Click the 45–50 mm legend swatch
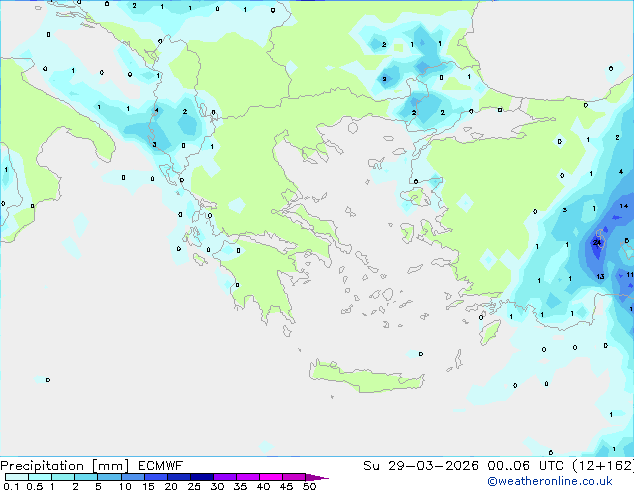 pyautogui.click(x=294, y=477)
